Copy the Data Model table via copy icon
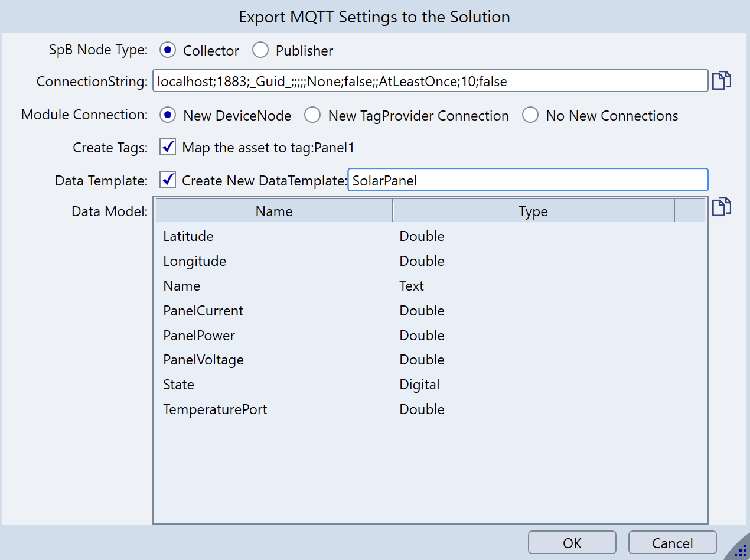The width and height of the screenshot is (750, 560). click(722, 207)
